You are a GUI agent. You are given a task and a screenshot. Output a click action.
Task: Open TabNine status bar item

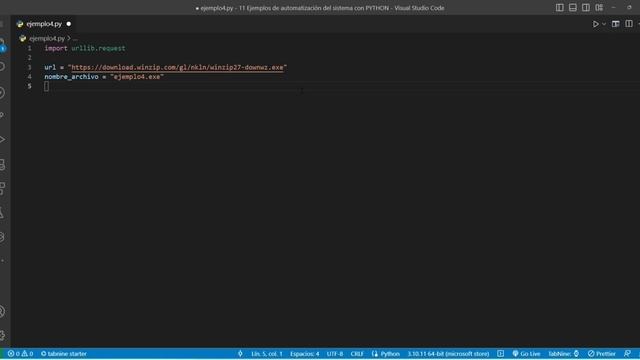tap(563, 354)
